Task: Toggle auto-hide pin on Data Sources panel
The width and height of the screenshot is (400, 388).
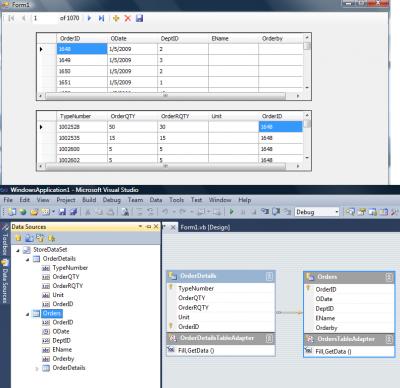Action: pos(149,227)
